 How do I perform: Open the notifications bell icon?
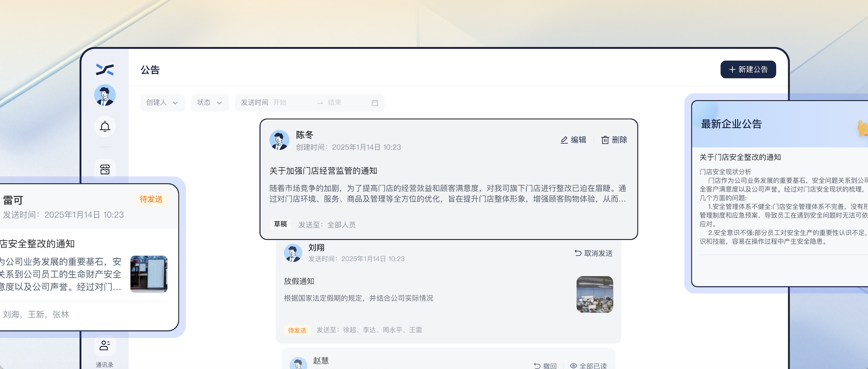[x=105, y=127]
